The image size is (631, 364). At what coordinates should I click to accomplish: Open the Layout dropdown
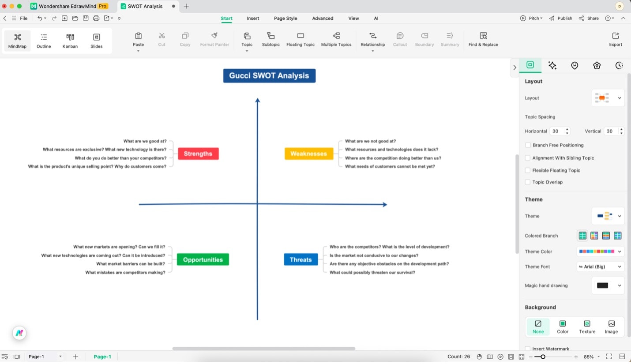608,98
